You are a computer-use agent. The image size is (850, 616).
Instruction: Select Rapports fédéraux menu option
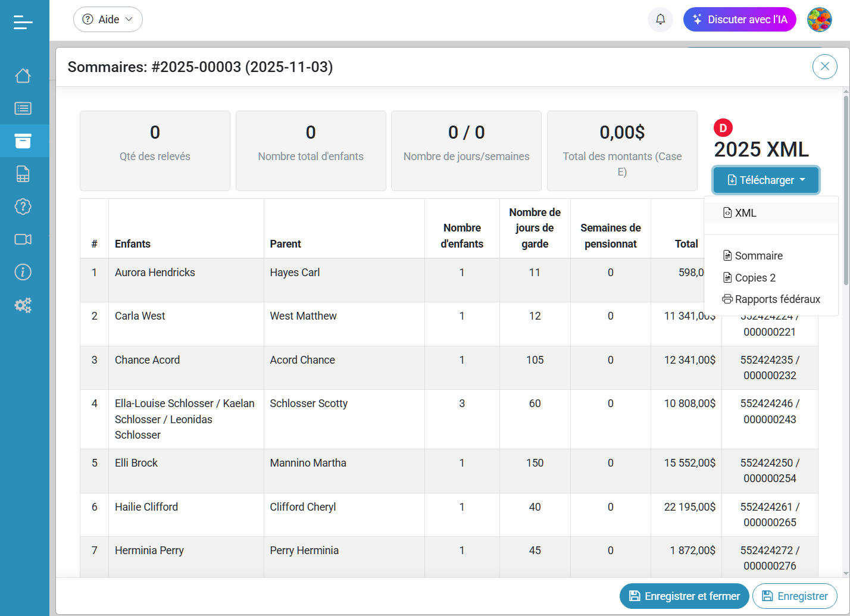point(777,299)
